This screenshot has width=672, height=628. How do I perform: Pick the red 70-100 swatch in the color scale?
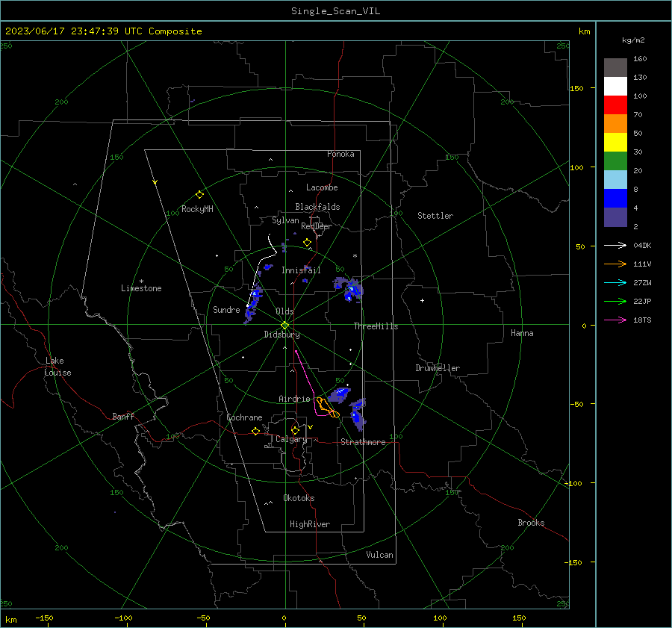pyautogui.click(x=615, y=105)
